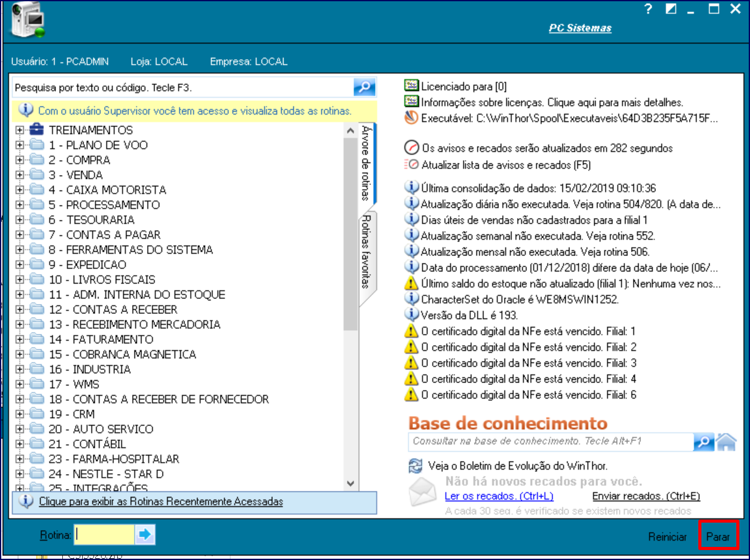Viewport: 750px width, 560px height.
Task: Click link to show Rotinas Recentemente Acessadas
Action: [161, 501]
